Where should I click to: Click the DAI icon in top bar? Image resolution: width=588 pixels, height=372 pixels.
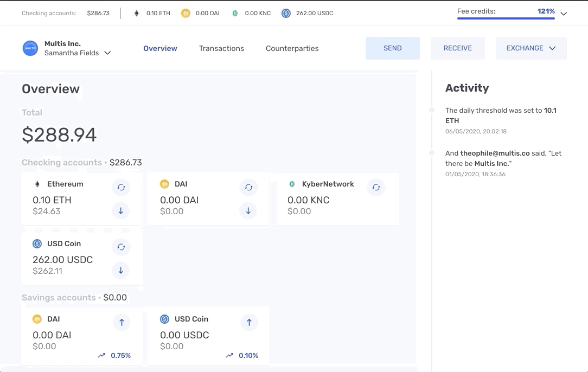tap(186, 13)
